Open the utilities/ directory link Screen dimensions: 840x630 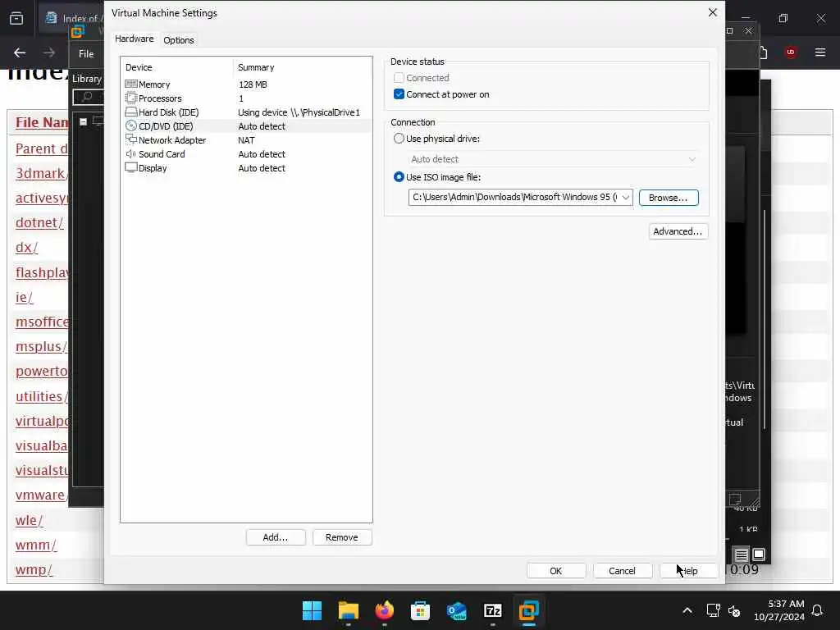pyautogui.click(x=42, y=396)
